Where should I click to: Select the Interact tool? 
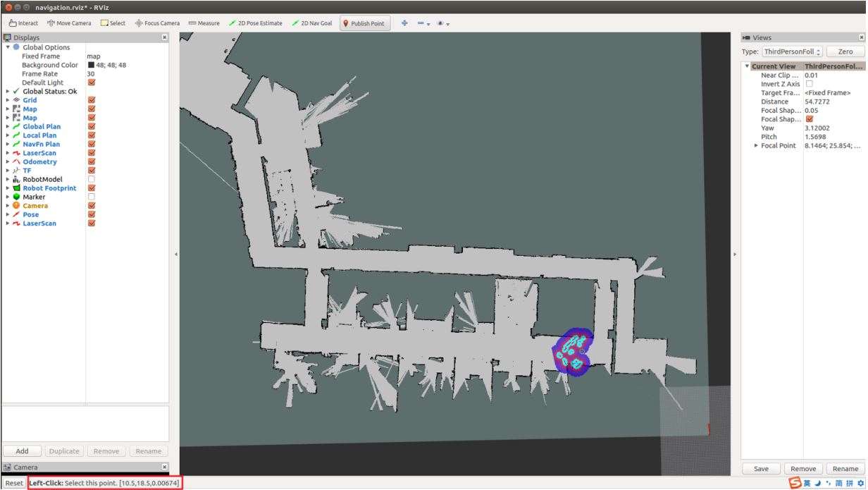(23, 23)
